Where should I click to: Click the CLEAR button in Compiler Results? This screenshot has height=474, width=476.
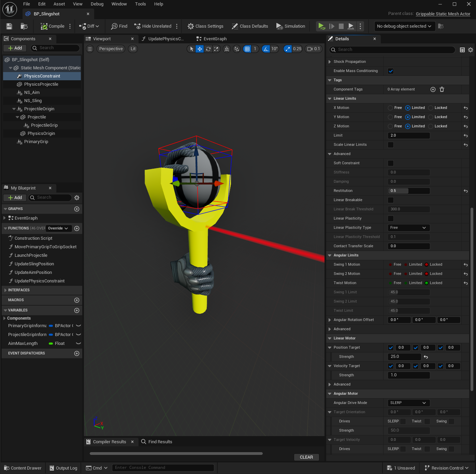point(306,457)
